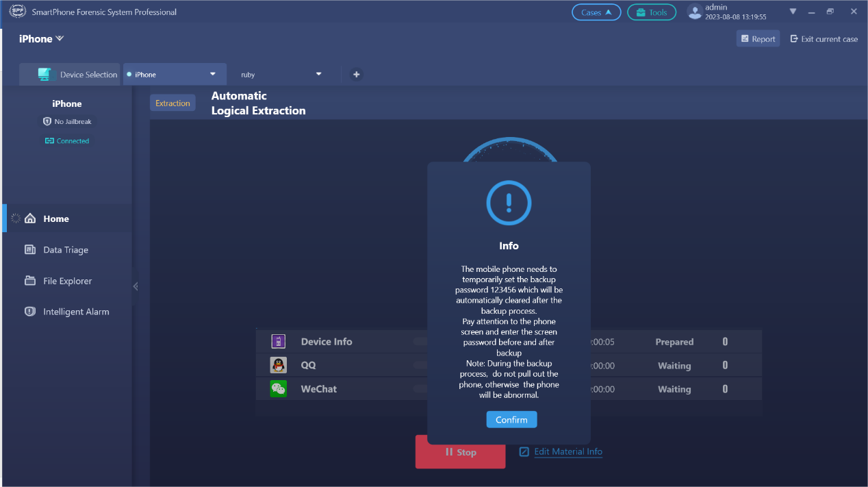
Task: Select the WeChat row label
Action: [x=319, y=389]
